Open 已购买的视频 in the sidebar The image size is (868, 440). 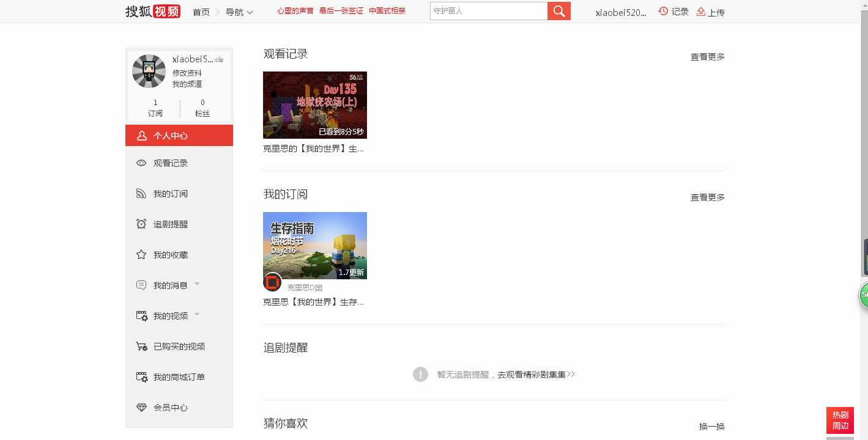pyautogui.click(x=179, y=346)
